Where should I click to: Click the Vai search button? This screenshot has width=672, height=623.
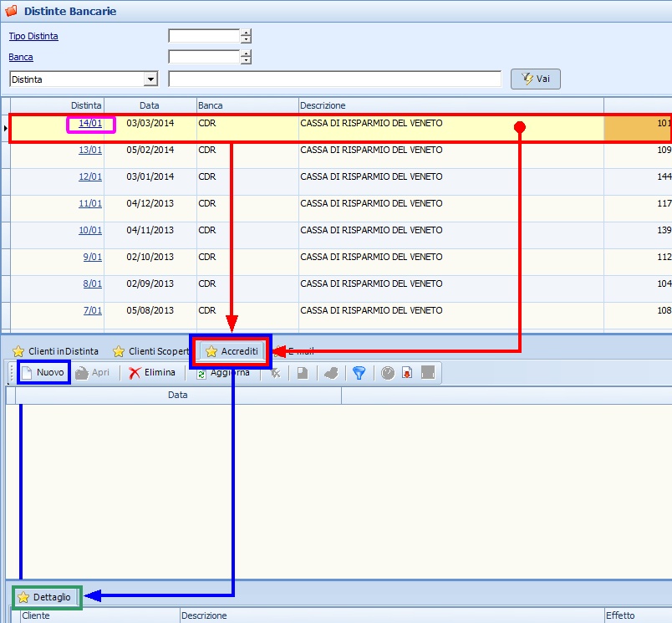[x=535, y=79]
